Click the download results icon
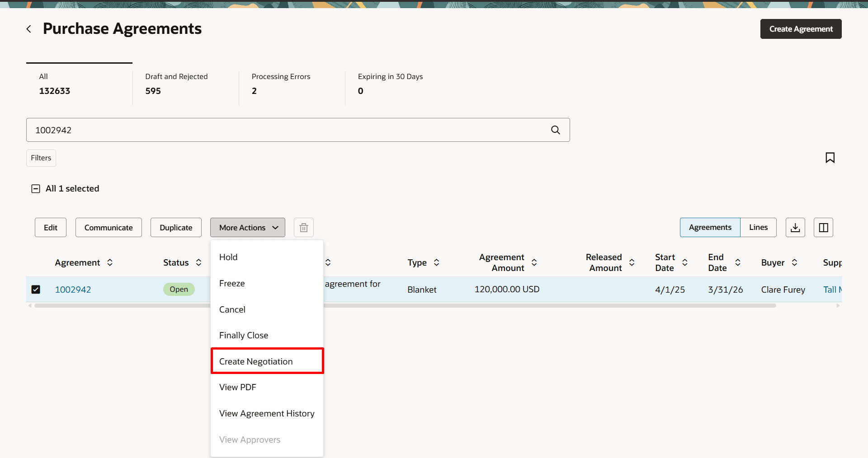868x458 pixels. point(795,227)
